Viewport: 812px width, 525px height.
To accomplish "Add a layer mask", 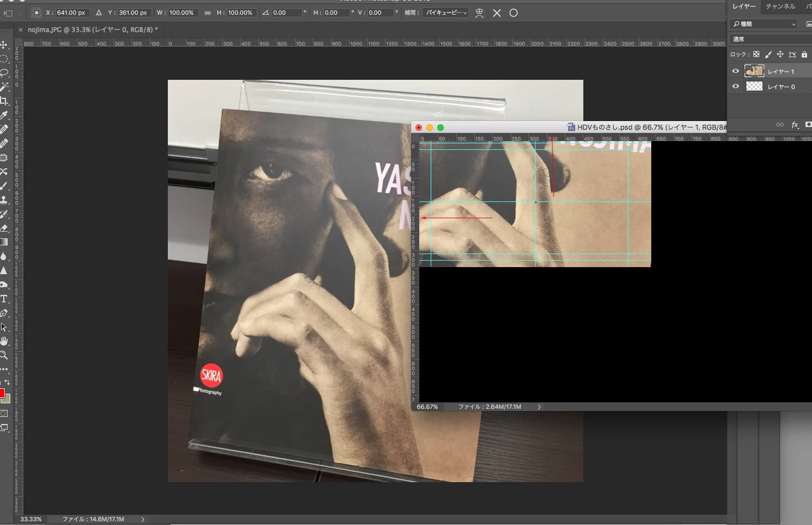I will tap(808, 125).
